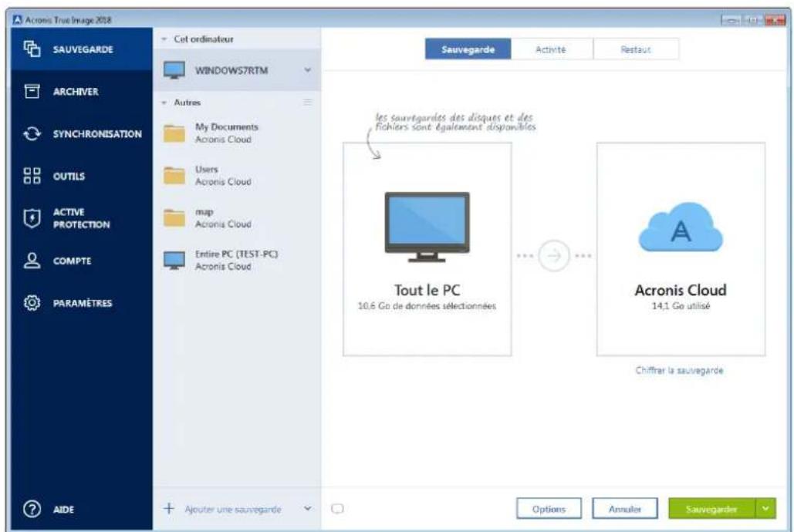Viewport: 794px width, 532px height.
Task: Select the Acronis Cloud destination card
Action: pyautogui.click(x=681, y=249)
